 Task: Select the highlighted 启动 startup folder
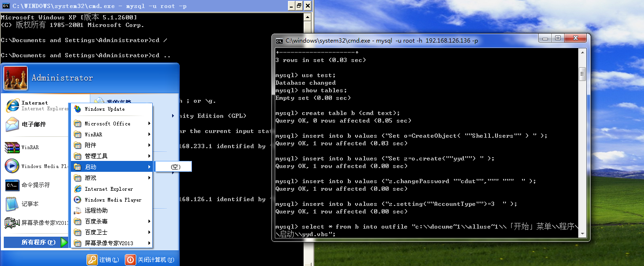112,167
